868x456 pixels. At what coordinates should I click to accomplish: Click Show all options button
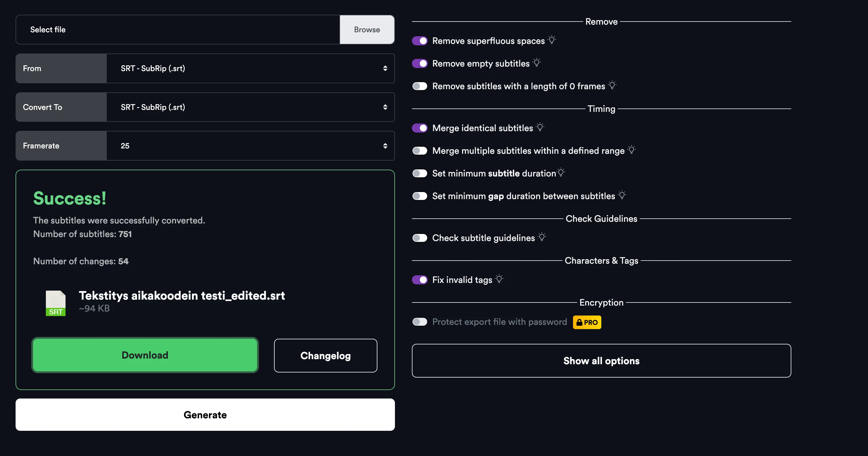(x=601, y=361)
